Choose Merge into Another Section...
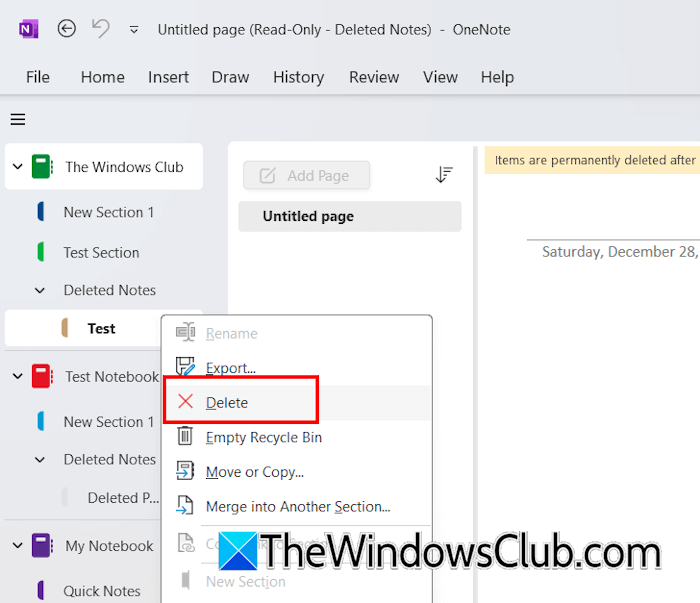Screen dimensions: 700x603 tap(297, 507)
